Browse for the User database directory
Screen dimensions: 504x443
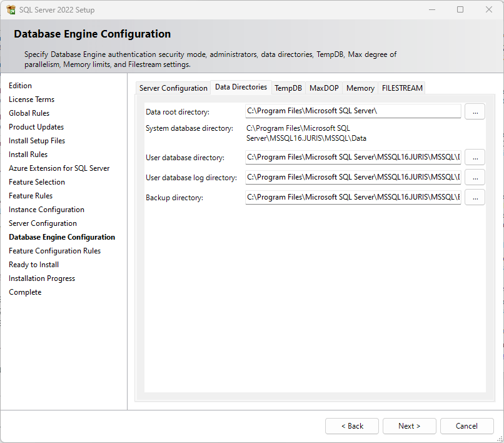475,157
